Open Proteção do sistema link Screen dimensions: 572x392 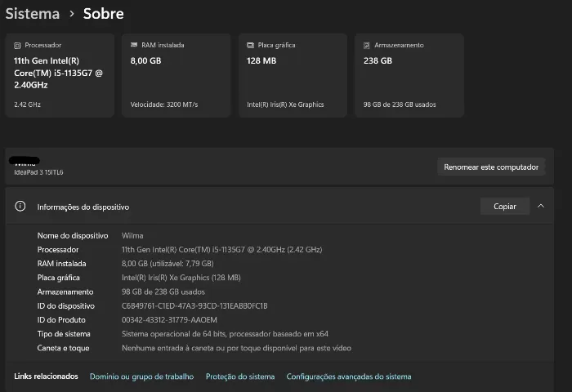[x=240, y=376]
